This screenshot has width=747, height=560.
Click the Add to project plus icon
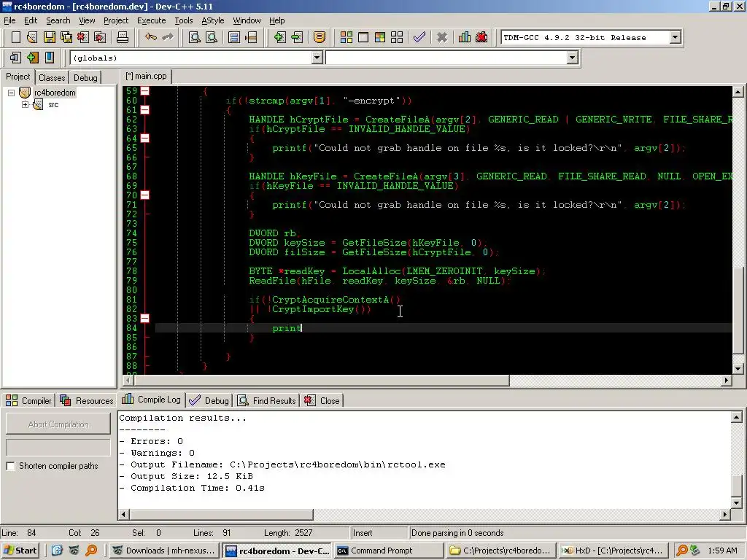pos(279,37)
